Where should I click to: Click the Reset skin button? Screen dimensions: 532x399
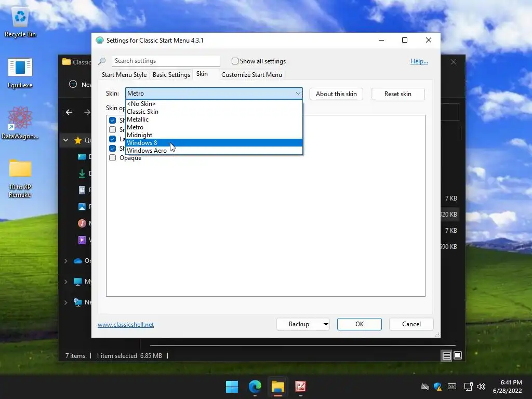398,94
